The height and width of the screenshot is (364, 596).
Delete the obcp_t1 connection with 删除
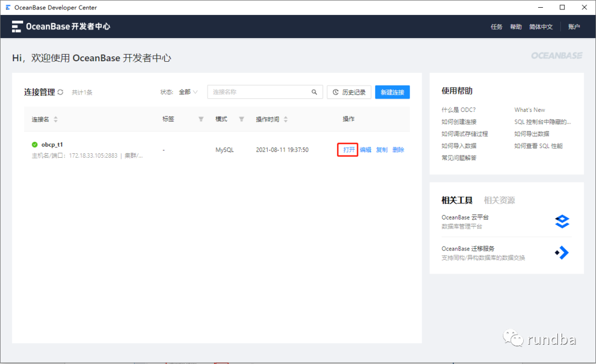[398, 149]
